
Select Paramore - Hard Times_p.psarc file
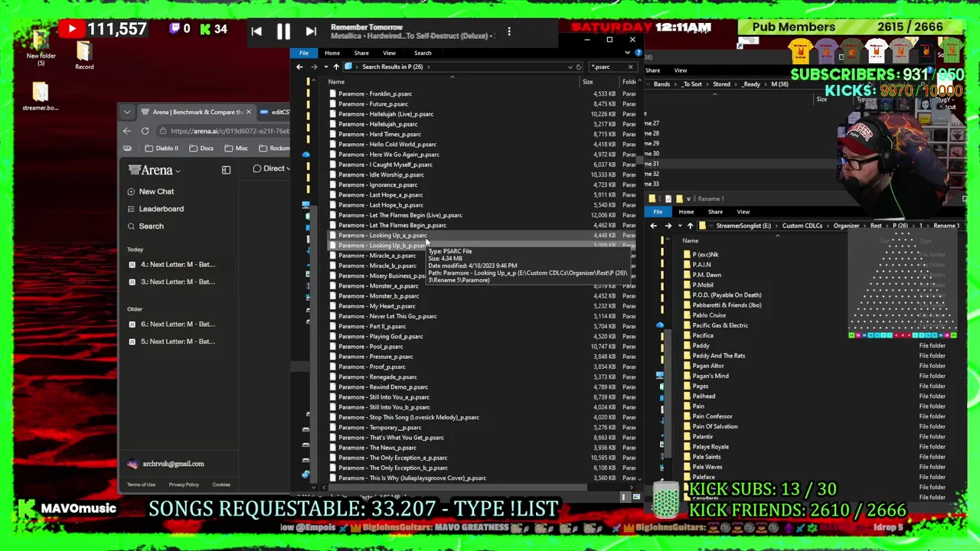[x=380, y=134]
